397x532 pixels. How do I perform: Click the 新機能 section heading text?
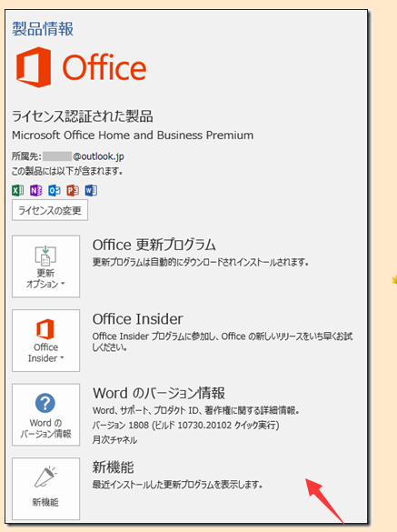pyautogui.click(x=114, y=467)
